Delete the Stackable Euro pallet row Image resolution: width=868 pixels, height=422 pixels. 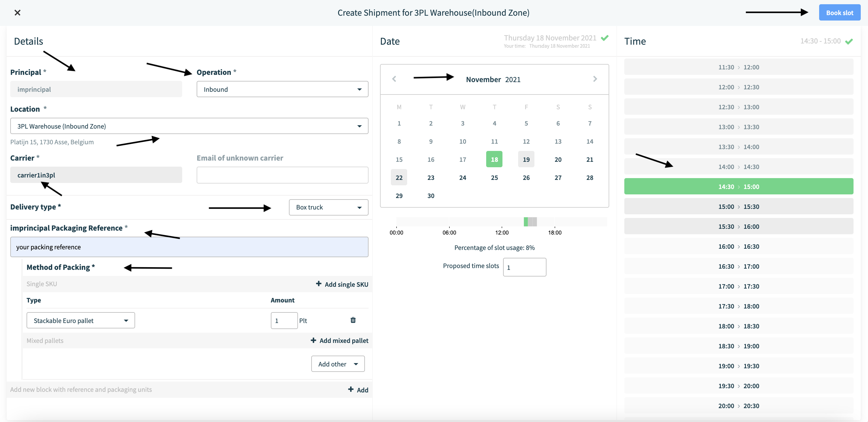[x=353, y=320]
